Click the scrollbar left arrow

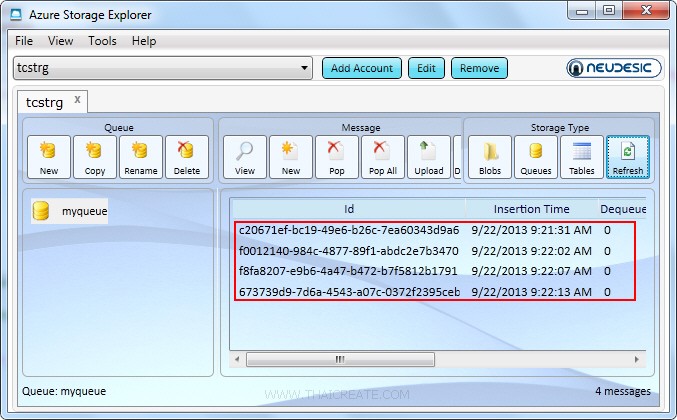[237, 359]
